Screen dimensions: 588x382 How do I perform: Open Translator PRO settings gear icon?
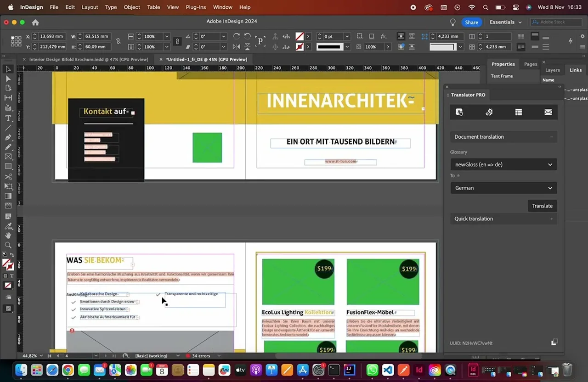click(489, 112)
